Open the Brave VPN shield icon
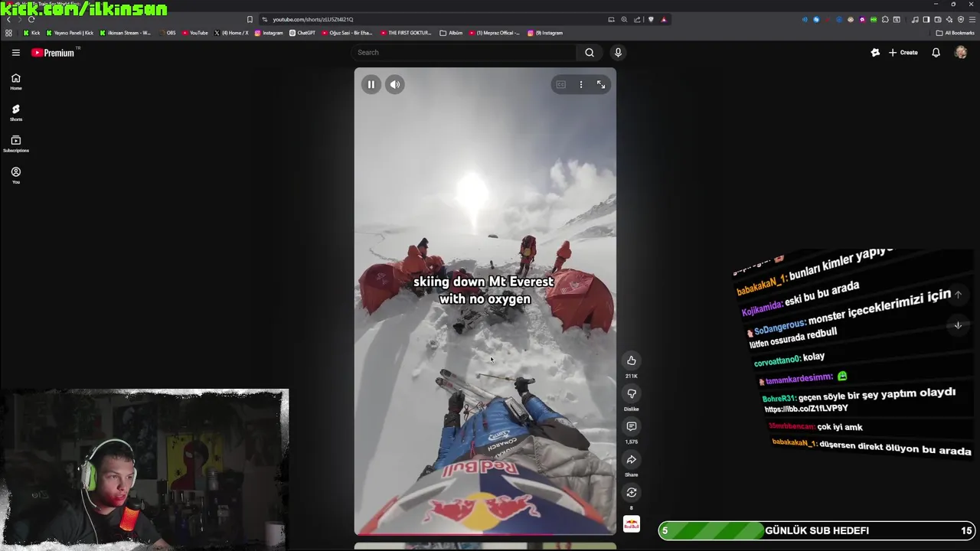Viewport: 980px width, 551px height. point(961,19)
